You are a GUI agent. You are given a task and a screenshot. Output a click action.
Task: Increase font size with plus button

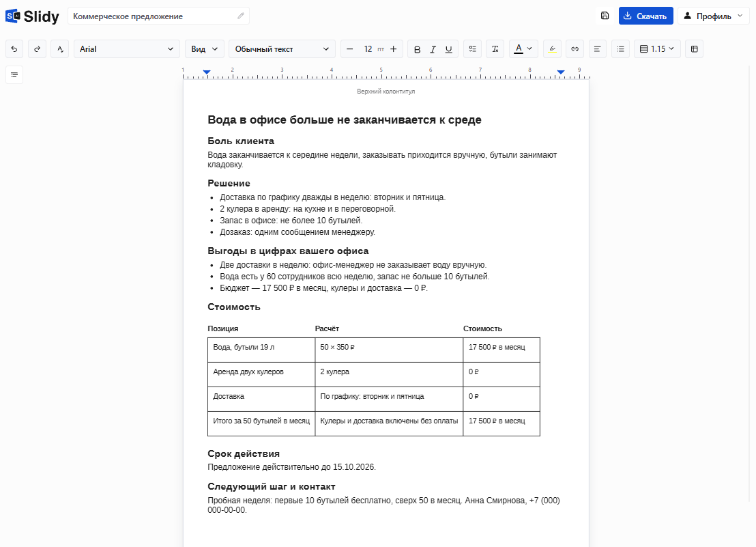(x=394, y=48)
